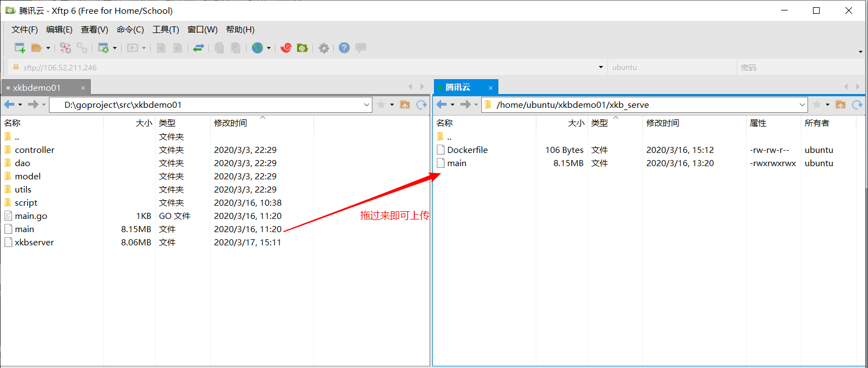This screenshot has height=368, width=868.
Task: Expand the local path dropdown
Action: 367,105
